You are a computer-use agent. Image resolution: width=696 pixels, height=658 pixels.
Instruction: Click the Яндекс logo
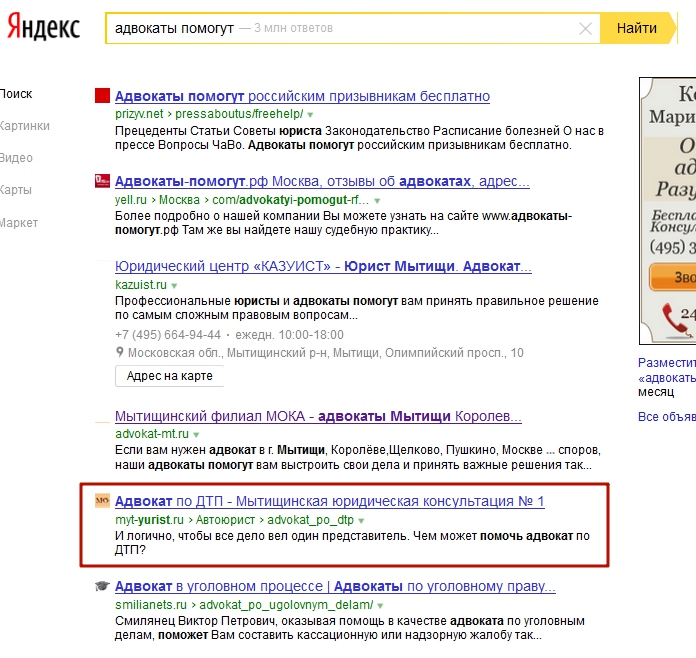pos(44,28)
